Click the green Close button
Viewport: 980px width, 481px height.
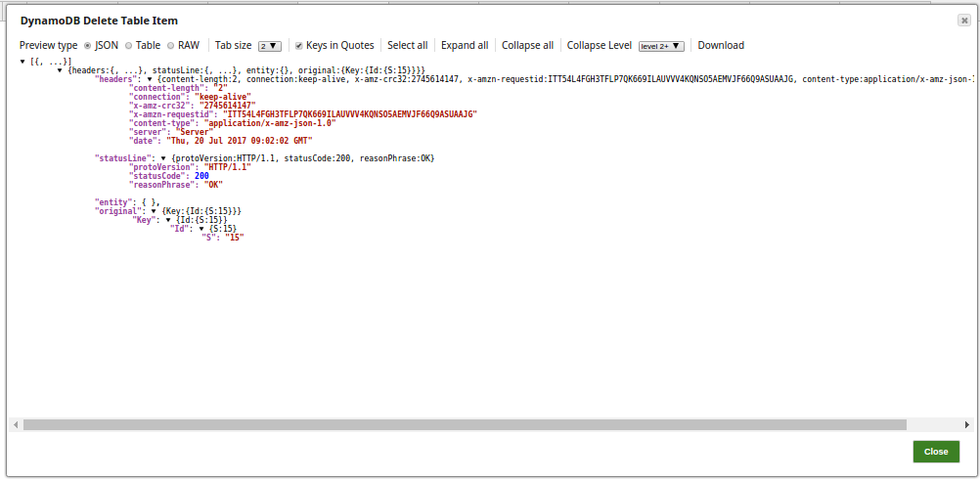click(x=936, y=452)
